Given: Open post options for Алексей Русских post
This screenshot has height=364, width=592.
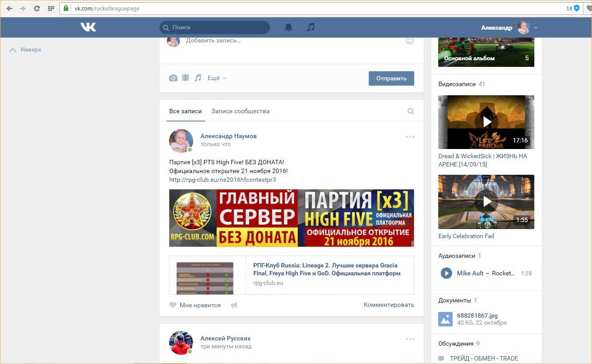Looking at the screenshot, I should click(410, 339).
